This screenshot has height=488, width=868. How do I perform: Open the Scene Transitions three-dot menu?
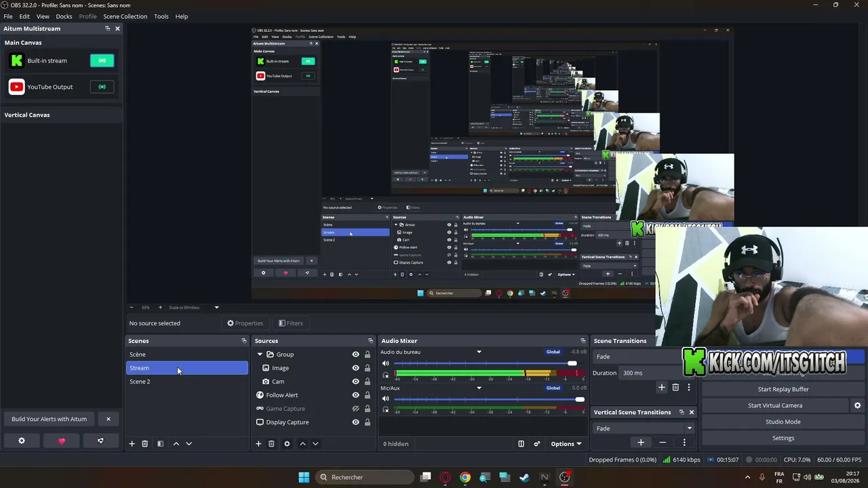point(689,388)
